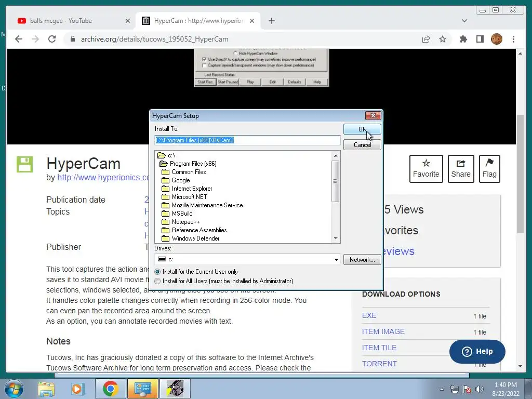Open the TORRENT download link
This screenshot has width=532, height=399.
(x=379, y=364)
